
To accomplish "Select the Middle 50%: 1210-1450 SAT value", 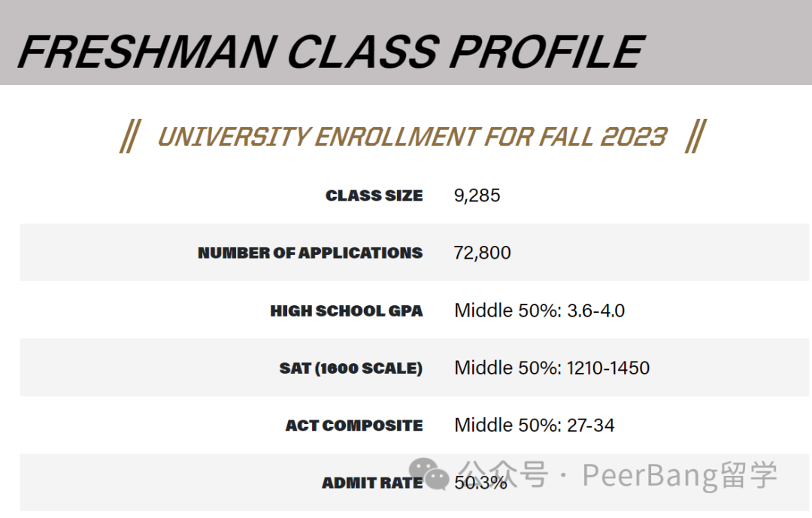I will point(552,368).
